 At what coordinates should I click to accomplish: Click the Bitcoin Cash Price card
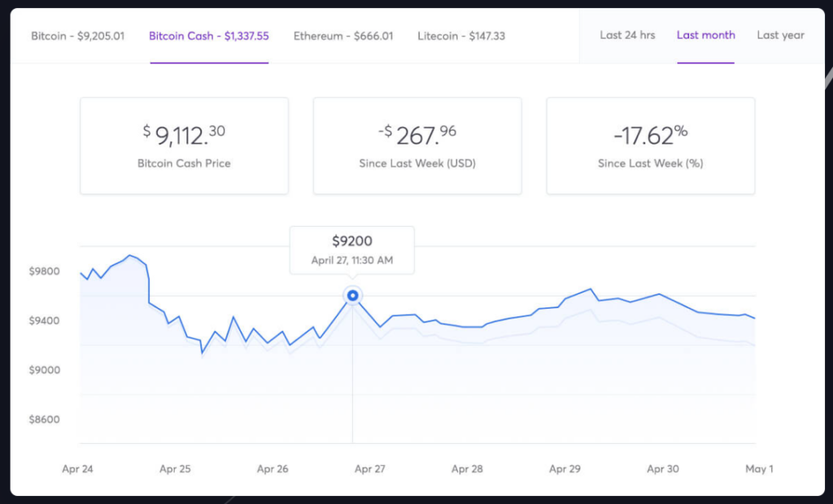[x=184, y=146]
